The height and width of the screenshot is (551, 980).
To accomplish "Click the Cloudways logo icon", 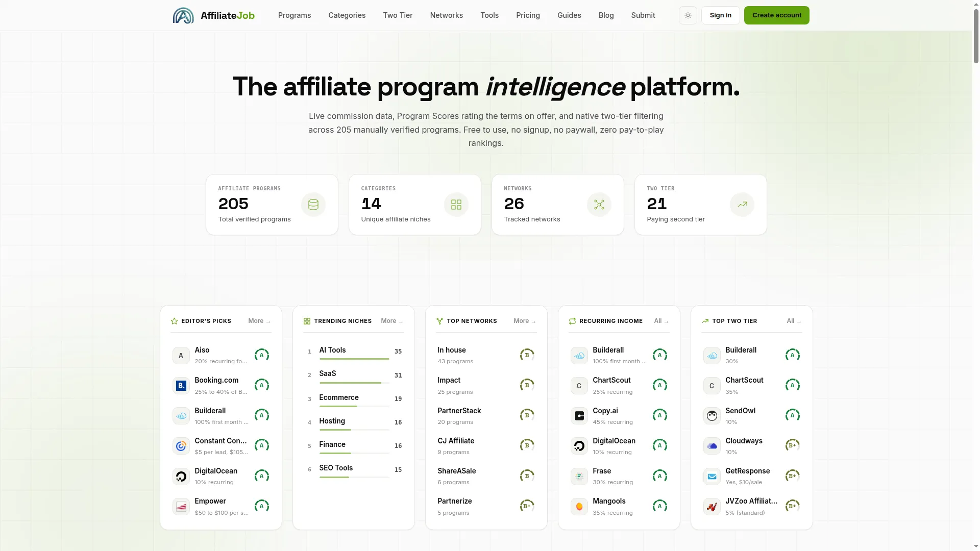I will [712, 446].
